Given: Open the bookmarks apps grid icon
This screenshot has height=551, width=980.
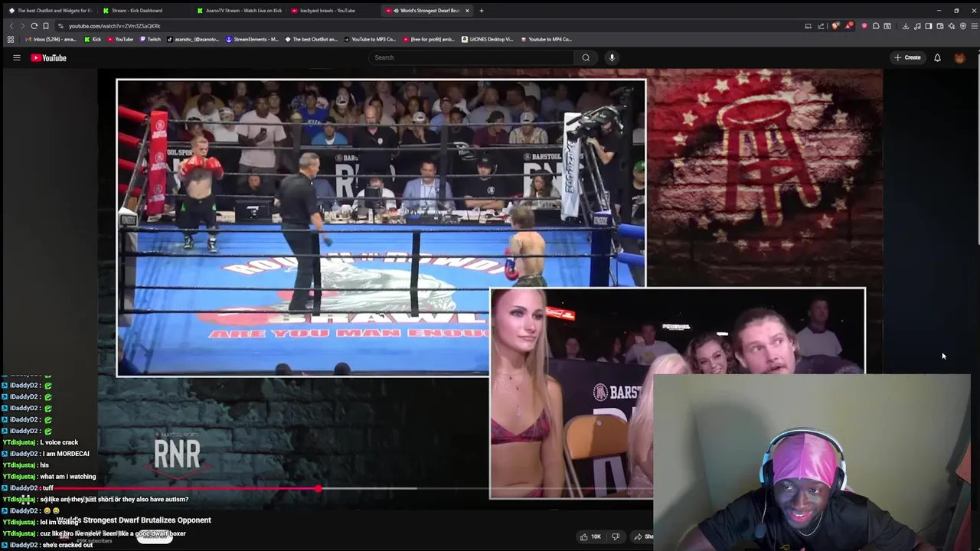Looking at the screenshot, I should tap(11, 39).
